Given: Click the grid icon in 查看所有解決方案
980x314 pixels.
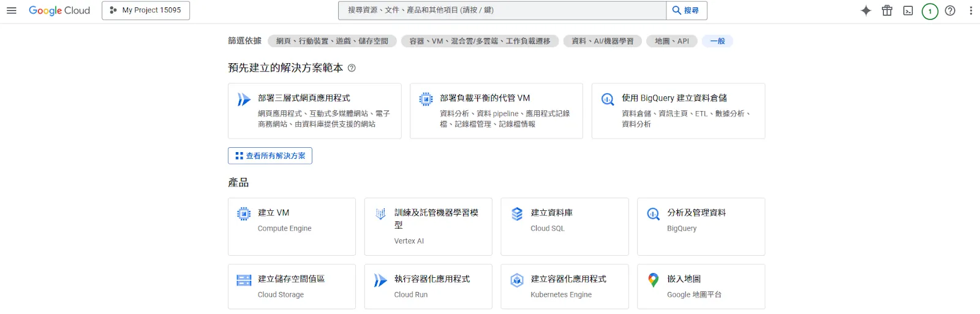Looking at the screenshot, I should 239,156.
